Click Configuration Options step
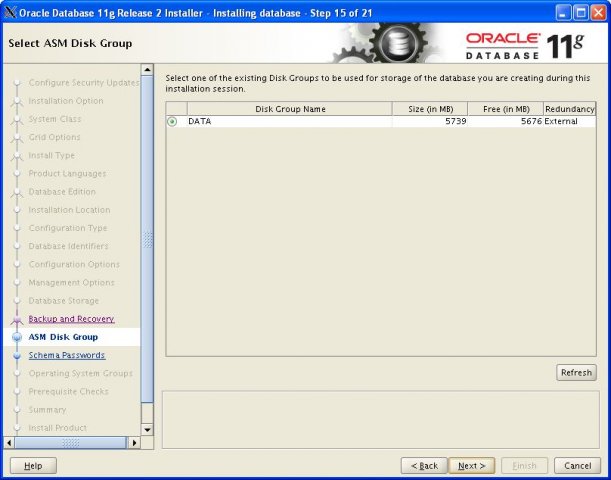The image size is (611, 480). tap(74, 264)
